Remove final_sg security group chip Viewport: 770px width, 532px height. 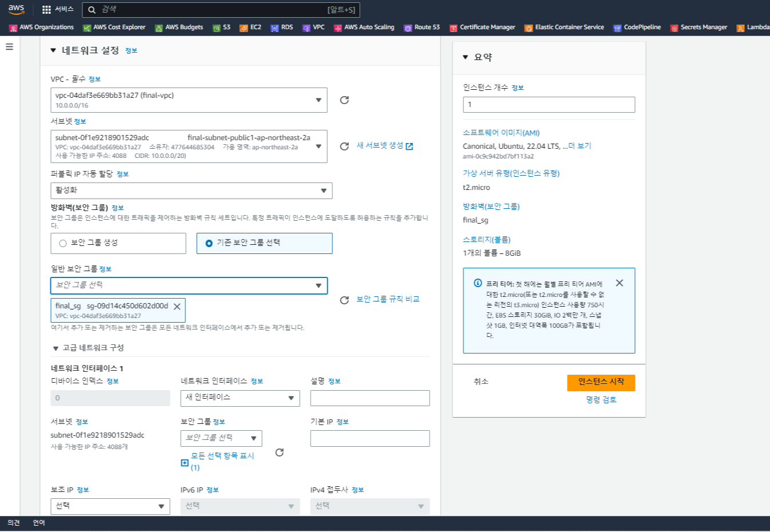click(x=177, y=307)
